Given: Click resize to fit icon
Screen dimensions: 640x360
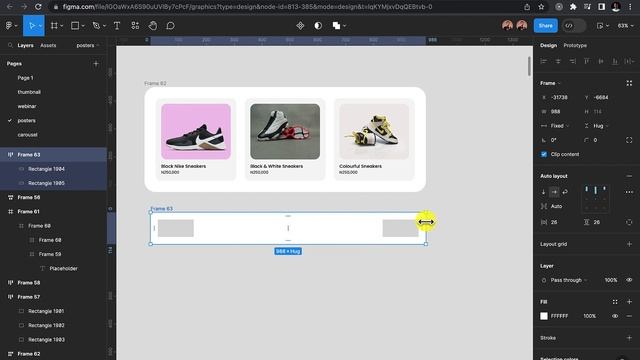Looking at the screenshot, I should click(x=629, y=83).
